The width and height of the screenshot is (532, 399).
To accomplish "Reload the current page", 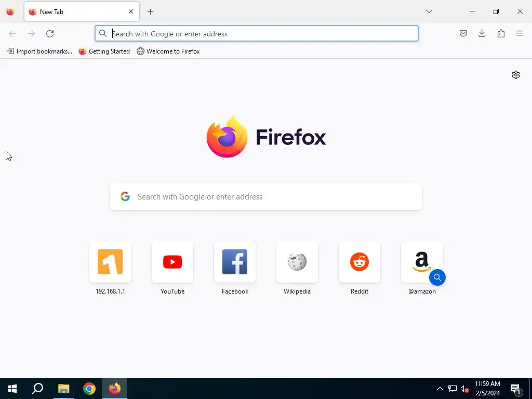I will [x=50, y=34].
